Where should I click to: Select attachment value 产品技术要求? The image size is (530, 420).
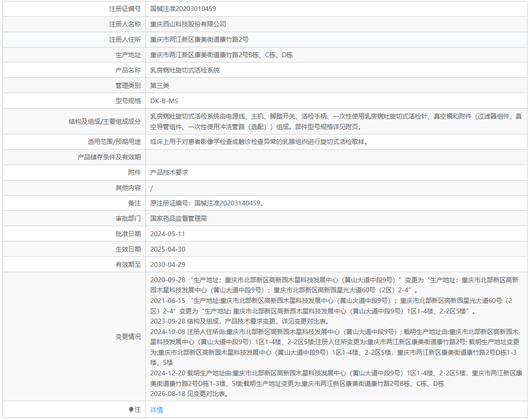click(169, 172)
